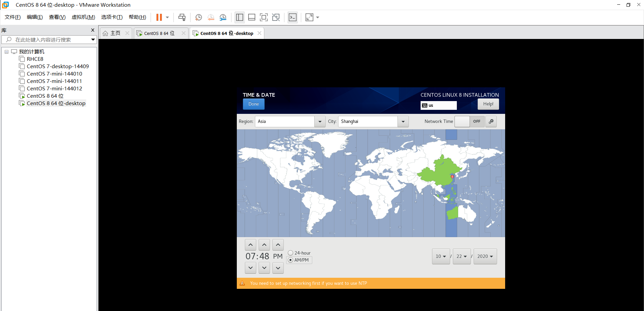The width and height of the screenshot is (644, 311).
Task: Click the VMware Workstation title bar icon
Action: coord(5,5)
